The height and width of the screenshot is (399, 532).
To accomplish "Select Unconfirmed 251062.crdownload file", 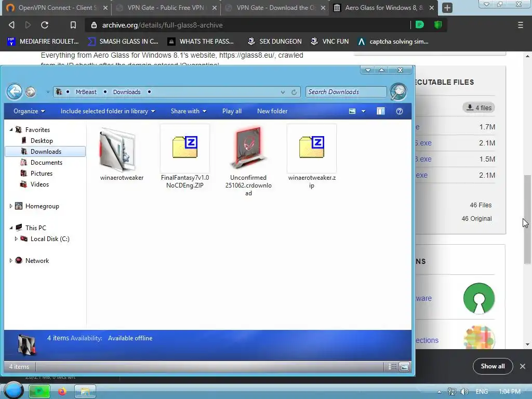I will (x=248, y=161).
